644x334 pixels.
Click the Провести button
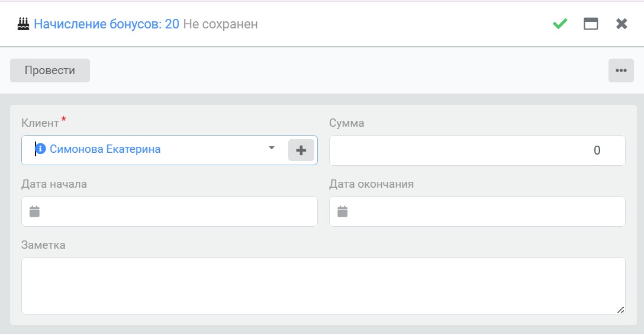click(x=50, y=70)
